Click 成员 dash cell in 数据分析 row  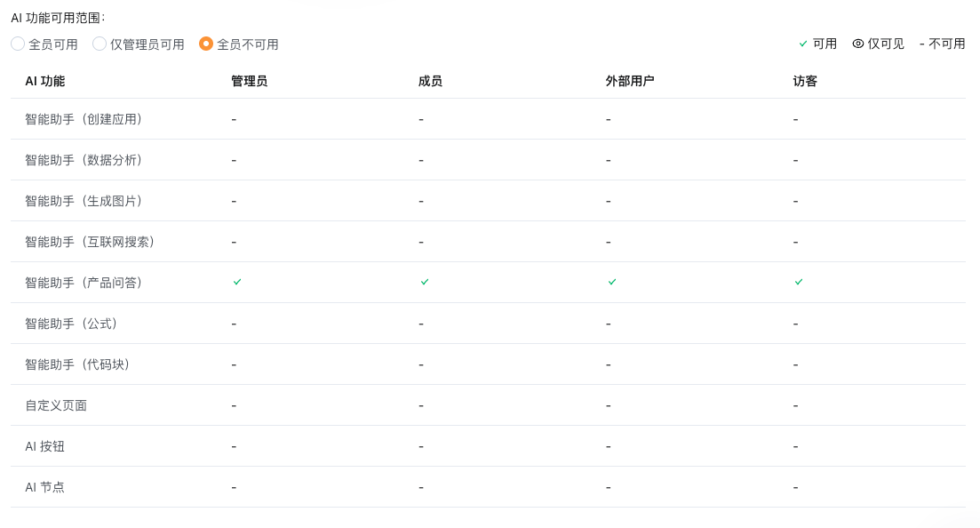tap(421, 161)
